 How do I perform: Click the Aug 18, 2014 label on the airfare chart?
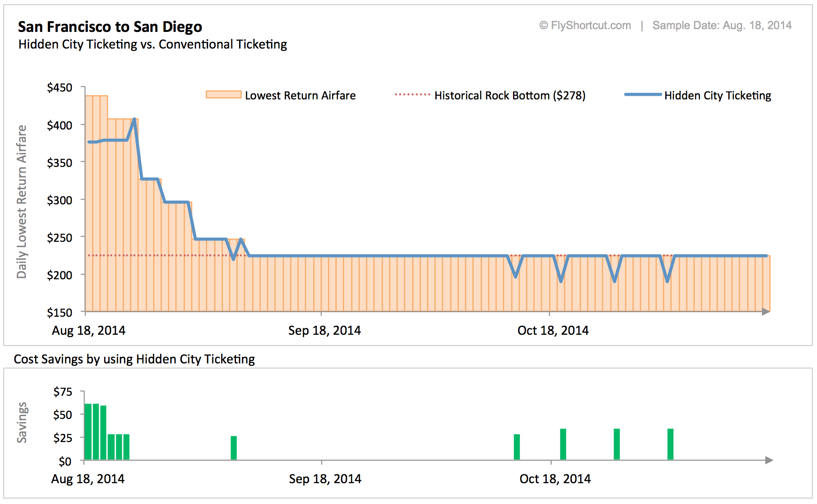88,331
